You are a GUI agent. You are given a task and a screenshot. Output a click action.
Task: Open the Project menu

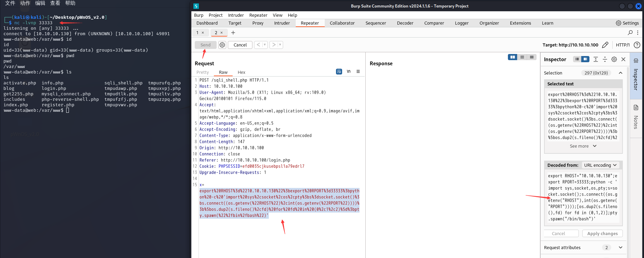pos(216,15)
